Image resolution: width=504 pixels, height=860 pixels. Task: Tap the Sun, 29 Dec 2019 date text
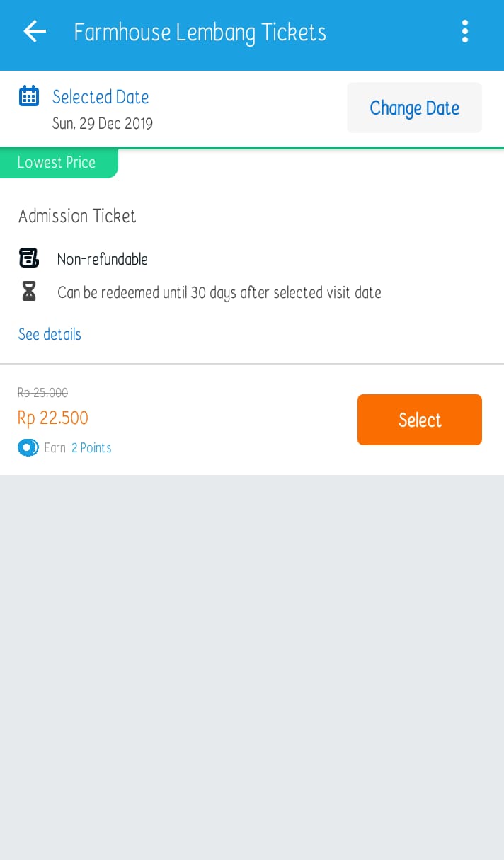point(103,124)
